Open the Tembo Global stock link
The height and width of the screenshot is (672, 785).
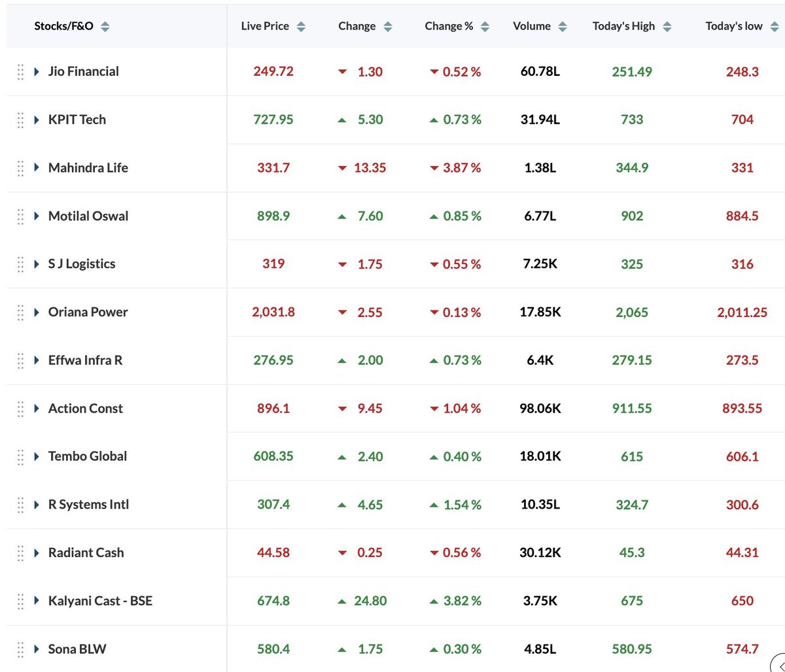coord(88,456)
